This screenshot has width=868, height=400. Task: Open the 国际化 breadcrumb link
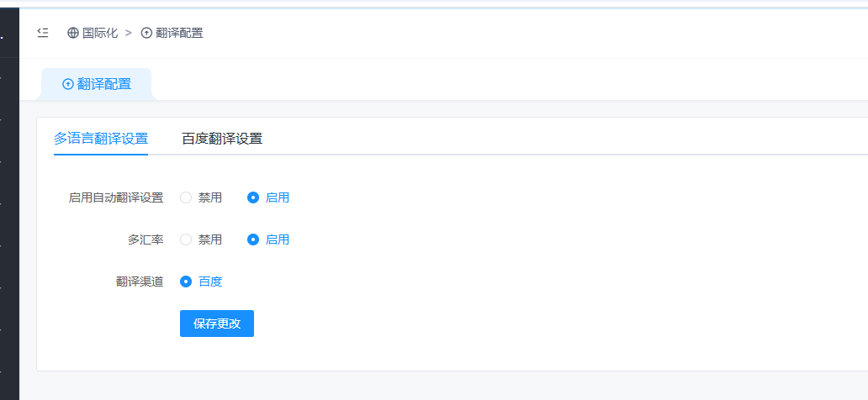(100, 33)
